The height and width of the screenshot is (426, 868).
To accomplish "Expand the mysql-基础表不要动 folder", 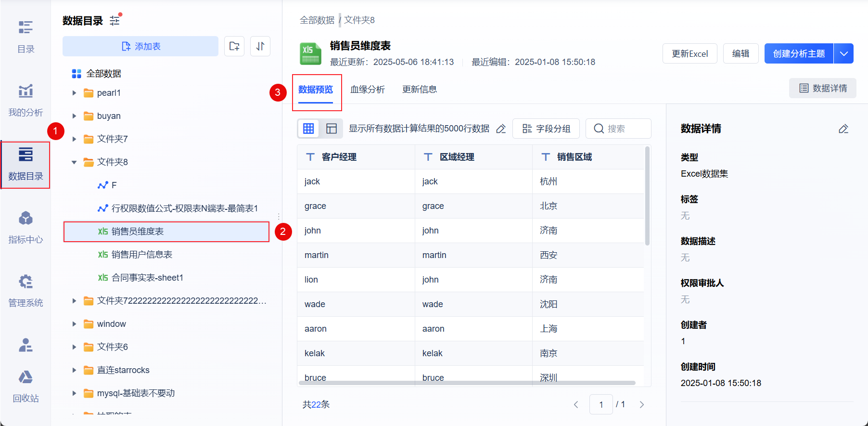I will (74, 393).
